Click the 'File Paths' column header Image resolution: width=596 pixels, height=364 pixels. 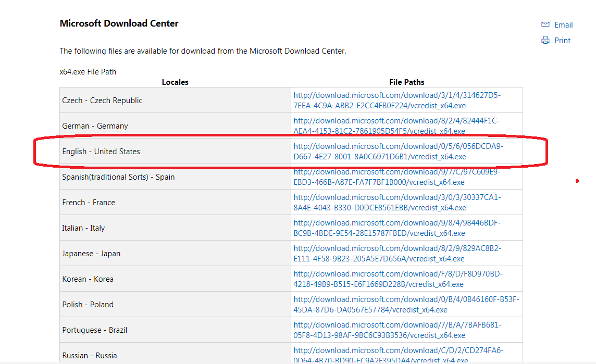point(407,82)
